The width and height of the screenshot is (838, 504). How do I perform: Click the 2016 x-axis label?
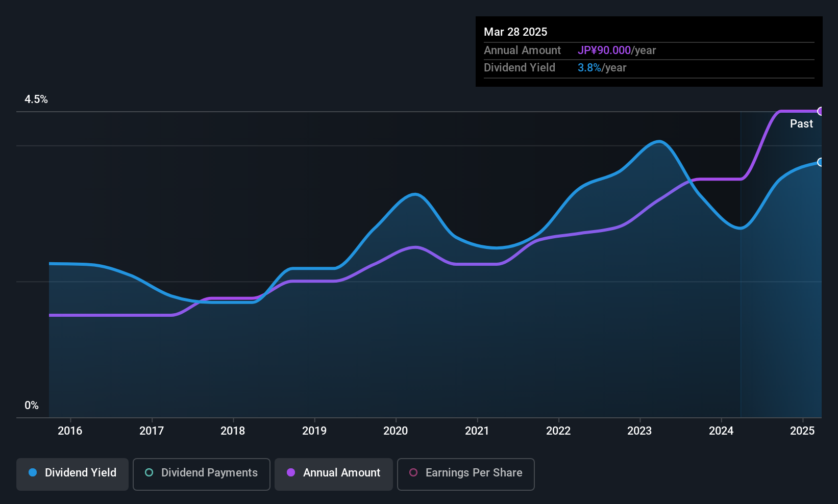pos(70,431)
